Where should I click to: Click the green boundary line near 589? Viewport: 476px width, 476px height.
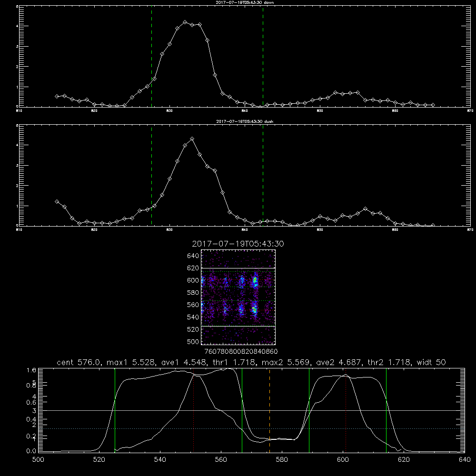click(x=309, y=410)
